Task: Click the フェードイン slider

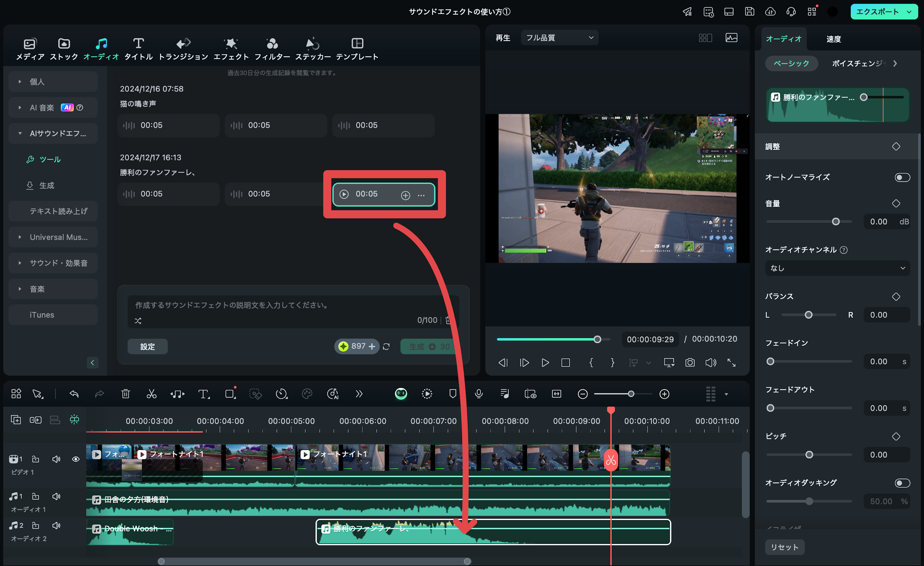Action: 809,362
